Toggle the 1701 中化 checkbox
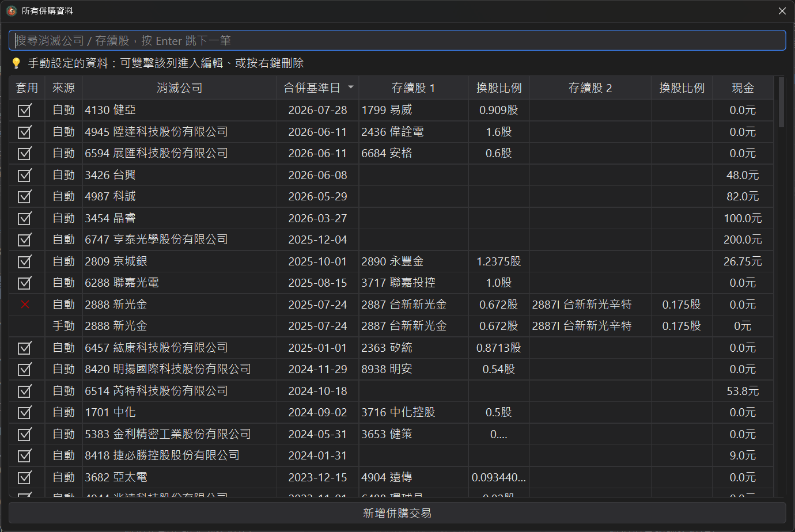795x532 pixels. coord(24,412)
